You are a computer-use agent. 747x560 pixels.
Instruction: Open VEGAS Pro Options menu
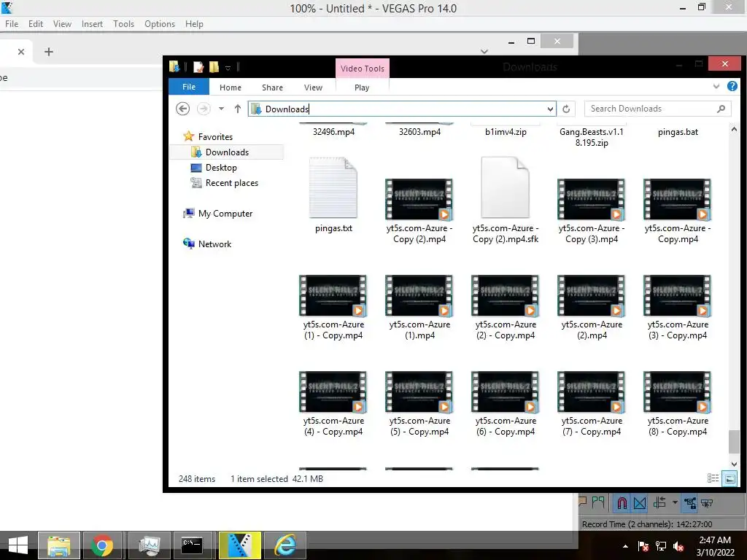[160, 24]
